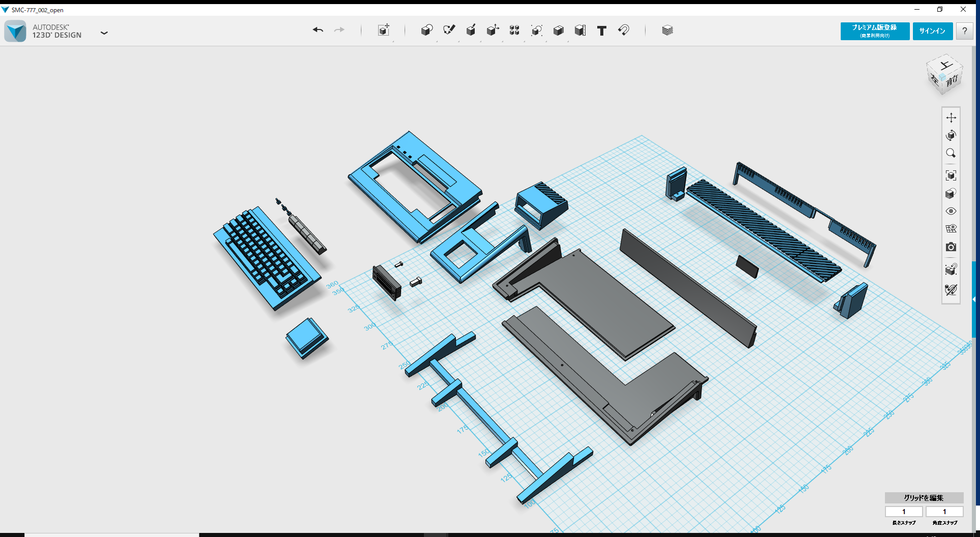Click サインイン to sign in

932,31
